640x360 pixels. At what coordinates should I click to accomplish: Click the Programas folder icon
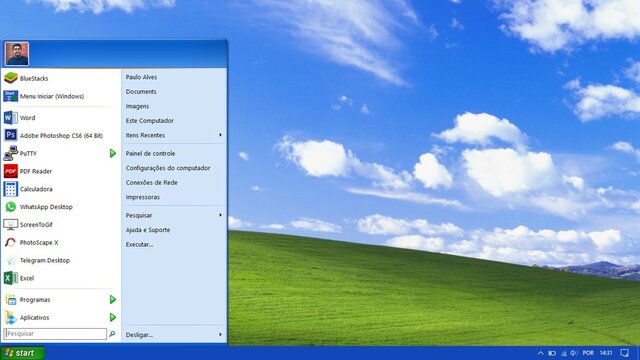11,300
